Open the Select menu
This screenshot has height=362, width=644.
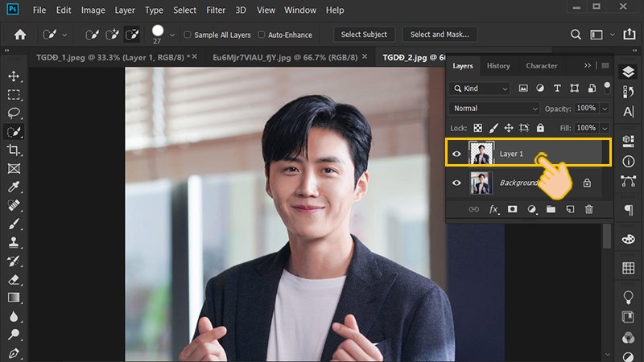pyautogui.click(x=184, y=10)
